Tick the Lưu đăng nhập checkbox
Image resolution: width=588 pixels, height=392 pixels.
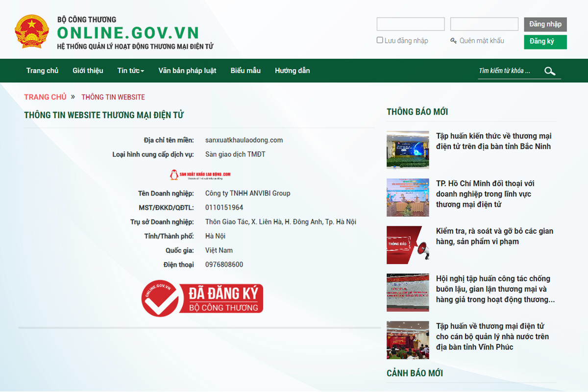pos(380,40)
